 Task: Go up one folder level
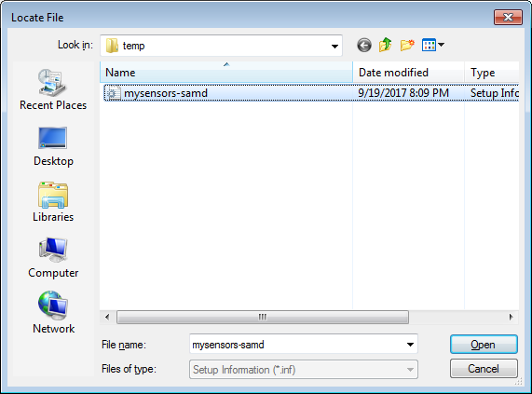point(386,45)
